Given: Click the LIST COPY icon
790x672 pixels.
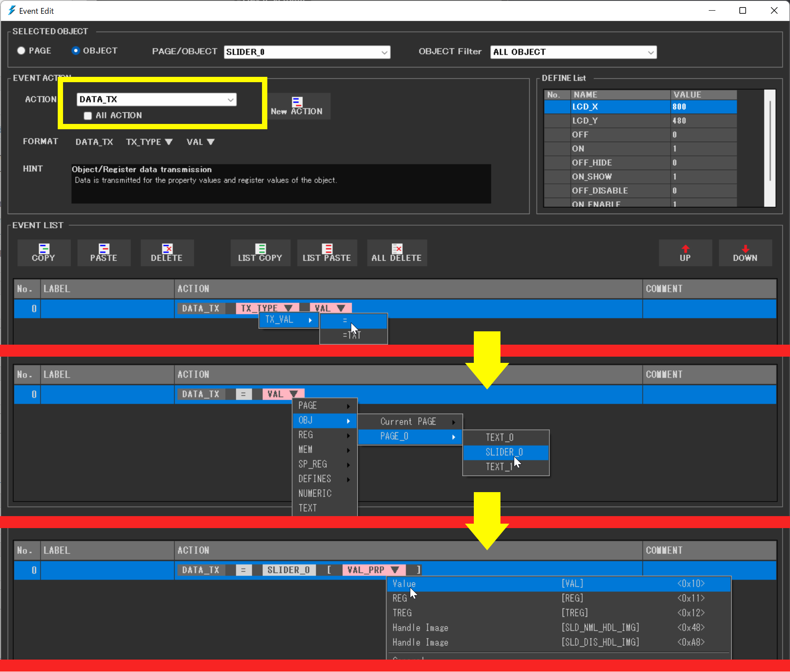Looking at the screenshot, I should pos(260,253).
